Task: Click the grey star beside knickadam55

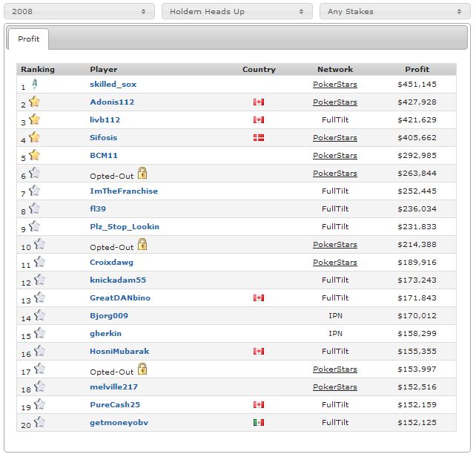Action: 40,280
